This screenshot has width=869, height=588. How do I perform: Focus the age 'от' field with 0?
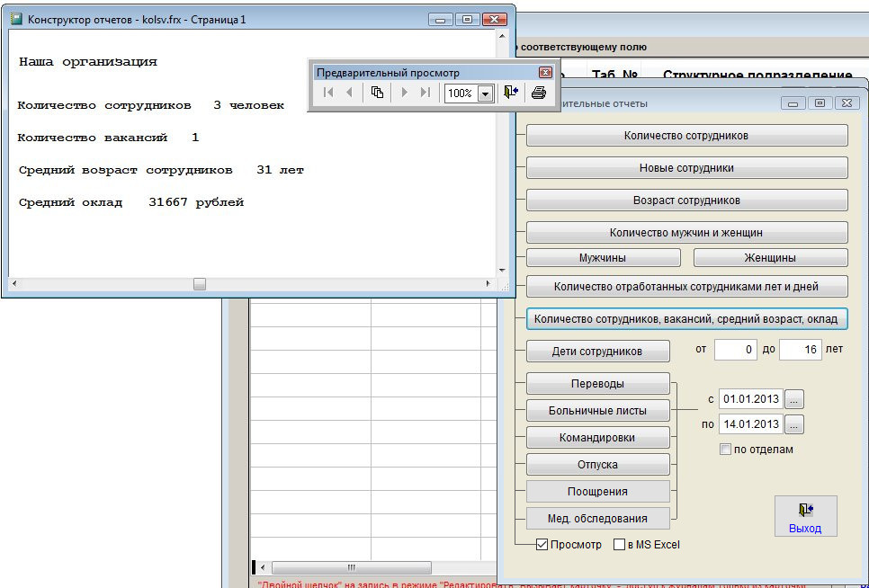(736, 350)
